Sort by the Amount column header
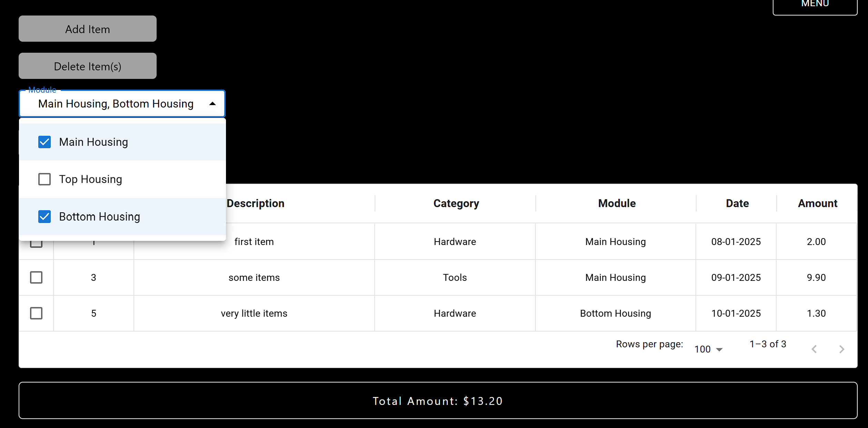 (x=818, y=203)
